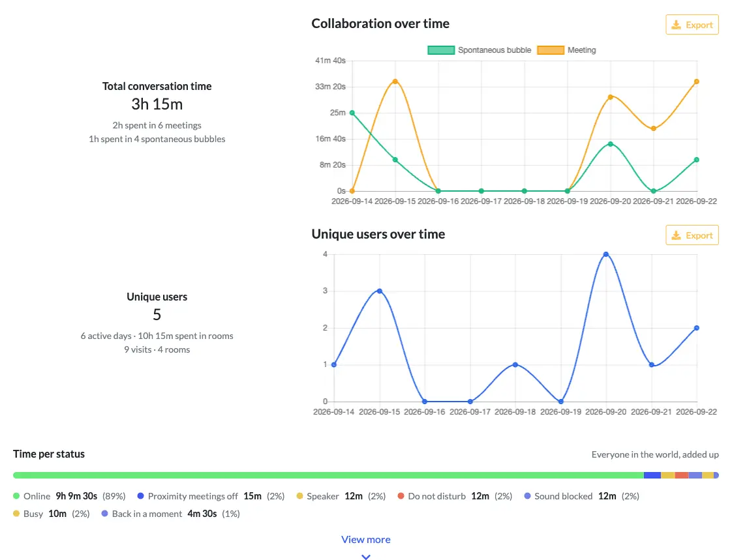Select Spontaneous bubble point on 2026-09-14 at 25m
The width and height of the screenshot is (732, 560).
click(352, 113)
